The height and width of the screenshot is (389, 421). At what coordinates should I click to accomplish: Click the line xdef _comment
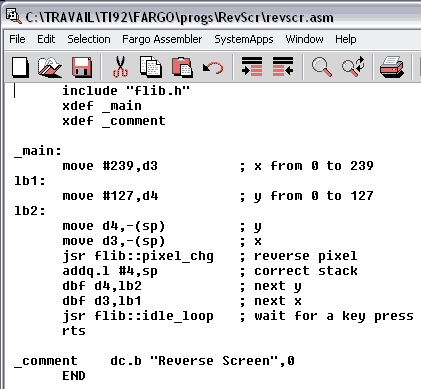[x=114, y=121]
